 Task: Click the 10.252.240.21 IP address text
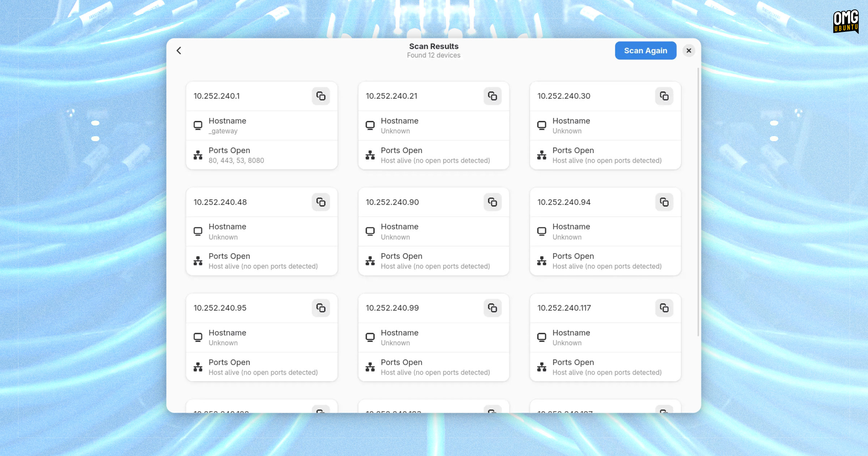click(391, 96)
